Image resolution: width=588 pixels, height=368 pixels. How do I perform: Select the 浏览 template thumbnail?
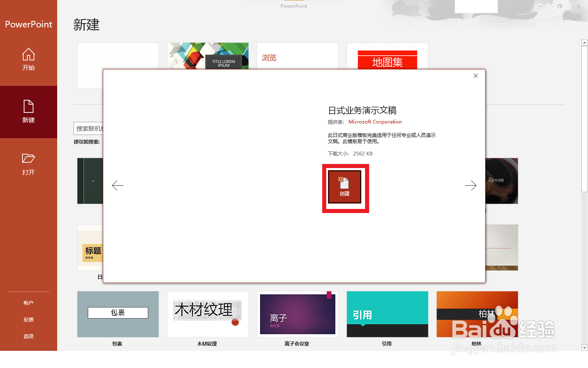point(298,56)
